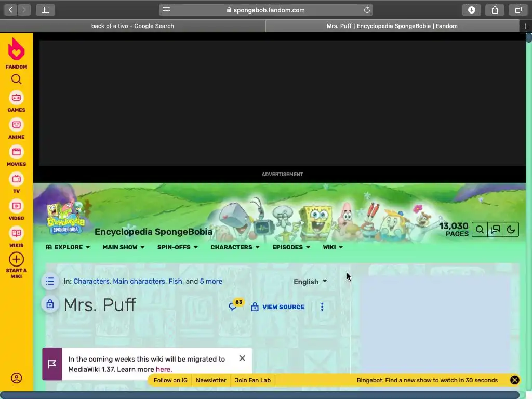Show all tabs overview
532x399 pixels.
click(x=518, y=10)
